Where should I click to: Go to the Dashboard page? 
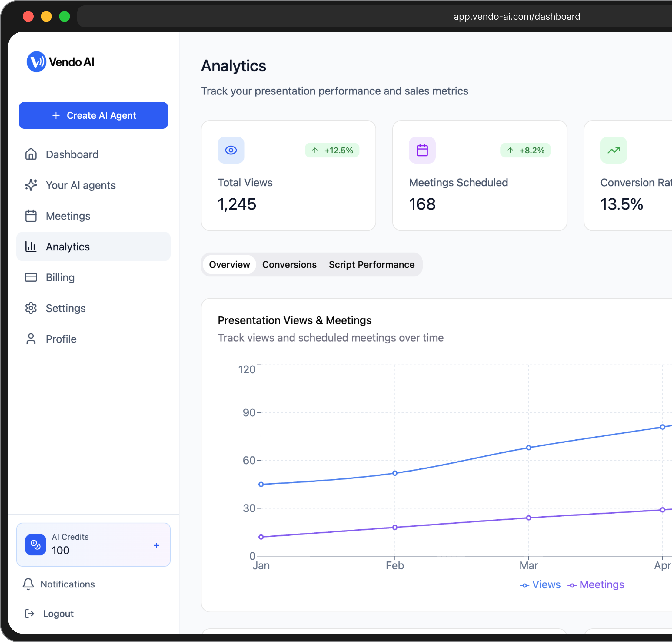pyautogui.click(x=72, y=154)
